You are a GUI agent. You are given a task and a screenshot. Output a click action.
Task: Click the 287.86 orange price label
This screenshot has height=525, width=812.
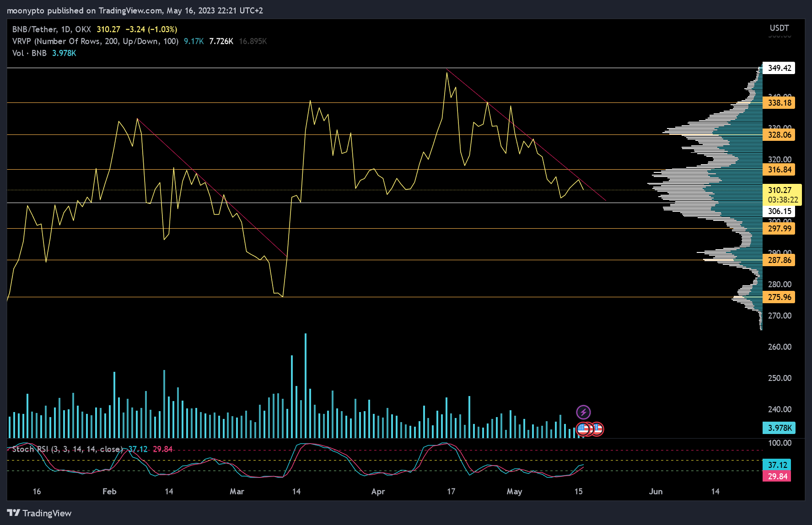pyautogui.click(x=779, y=260)
